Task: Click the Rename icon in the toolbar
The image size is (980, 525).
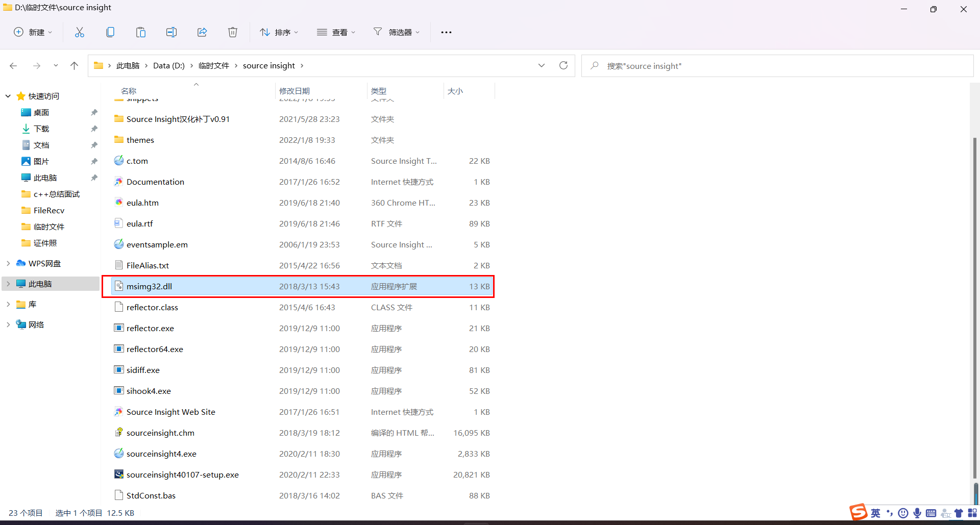Action: 171,32
